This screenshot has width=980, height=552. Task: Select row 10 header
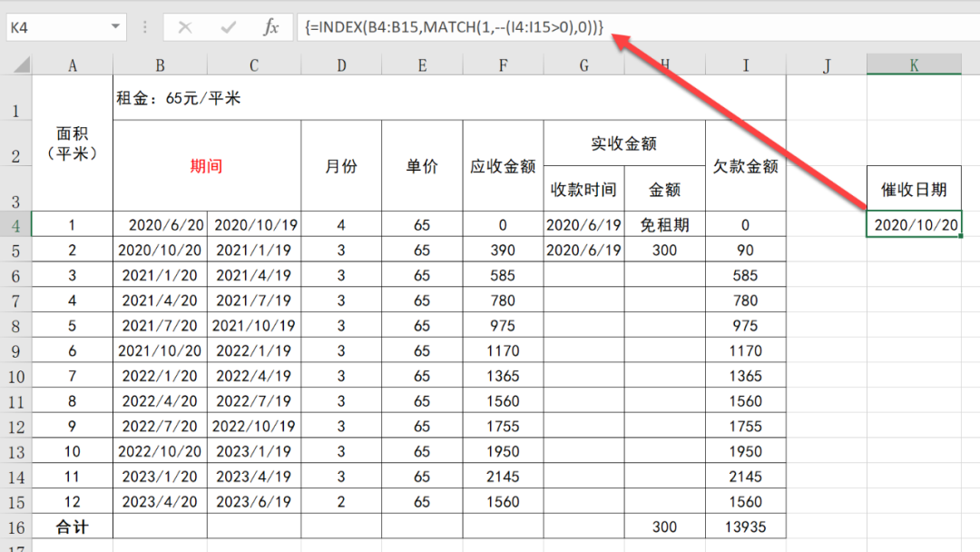(15, 376)
